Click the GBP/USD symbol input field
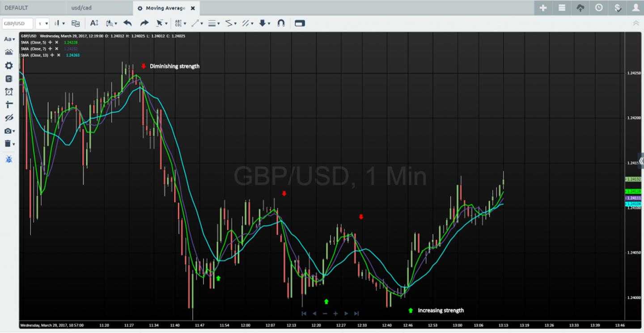This screenshot has width=644, height=333. pos(17,23)
